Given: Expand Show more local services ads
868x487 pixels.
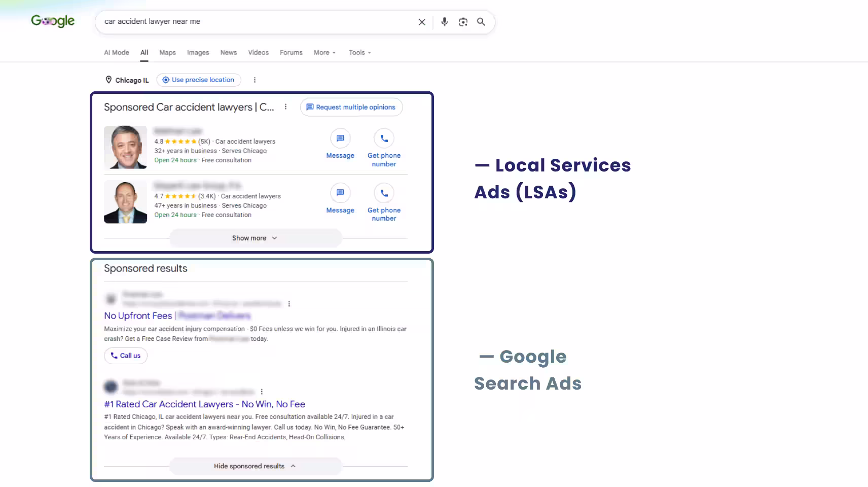Looking at the screenshot, I should click(x=256, y=238).
